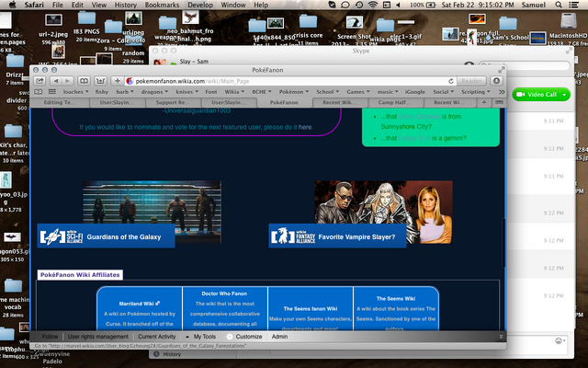Switch to the Camp Half... tab

point(395,102)
